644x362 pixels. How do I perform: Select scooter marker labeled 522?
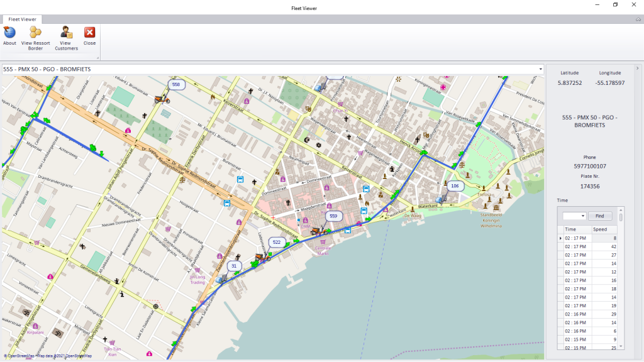(x=262, y=256)
